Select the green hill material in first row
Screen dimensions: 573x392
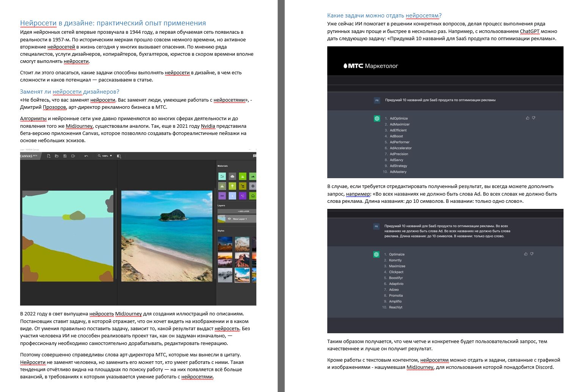[253, 176]
